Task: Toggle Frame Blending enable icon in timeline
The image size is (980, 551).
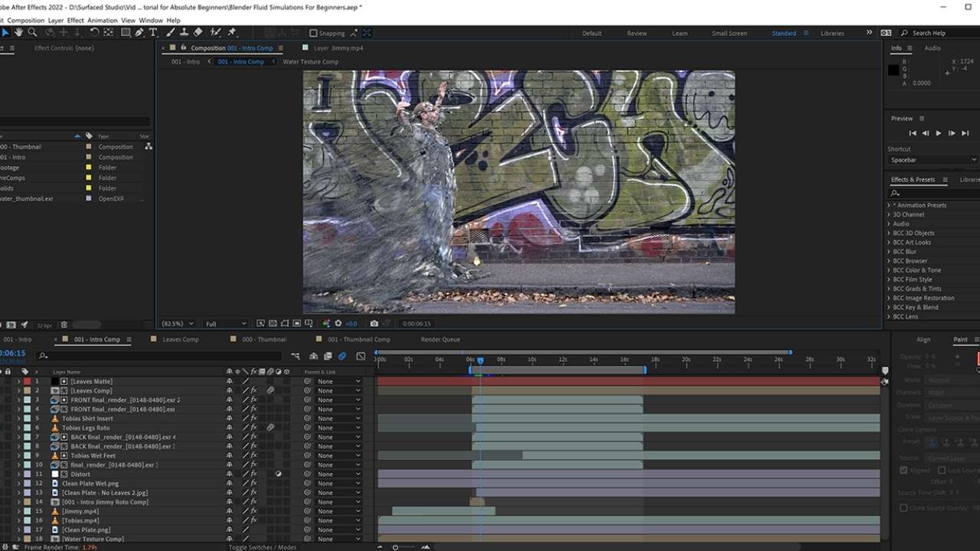Action: (x=328, y=356)
